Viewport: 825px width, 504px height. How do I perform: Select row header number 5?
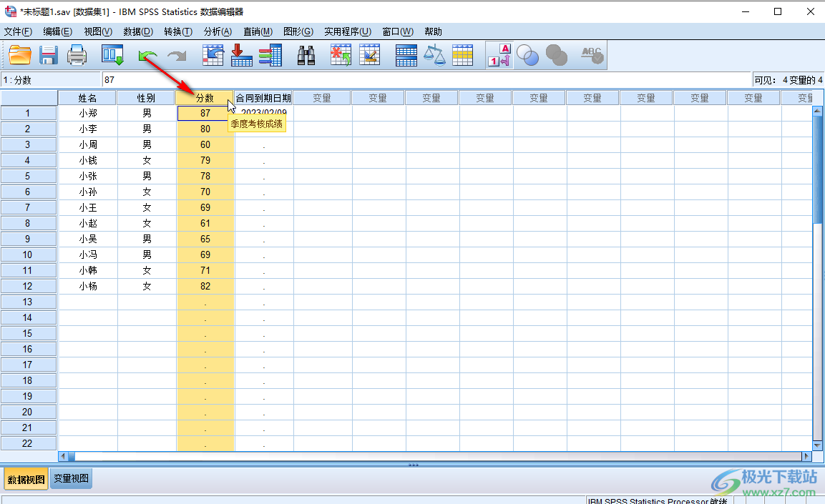pos(29,176)
